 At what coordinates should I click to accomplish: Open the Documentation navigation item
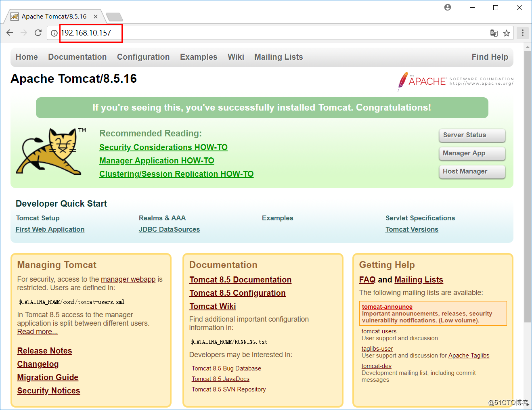coord(77,57)
